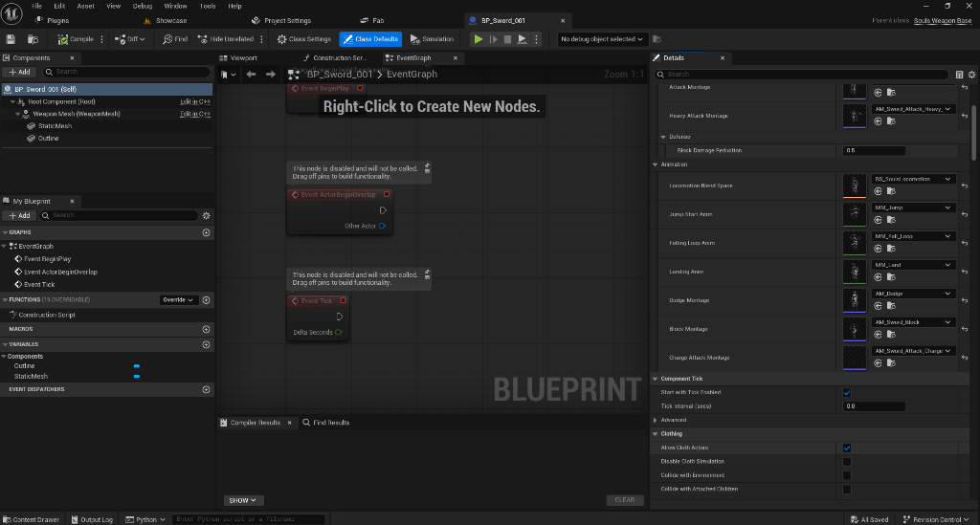Click the Components search field
The width and height of the screenshot is (980, 525).
(127, 72)
